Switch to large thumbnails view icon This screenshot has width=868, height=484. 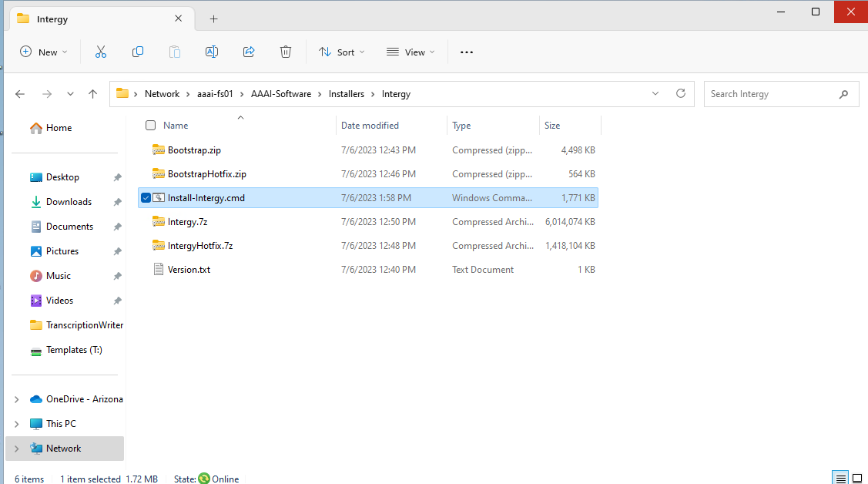pyautogui.click(x=857, y=478)
